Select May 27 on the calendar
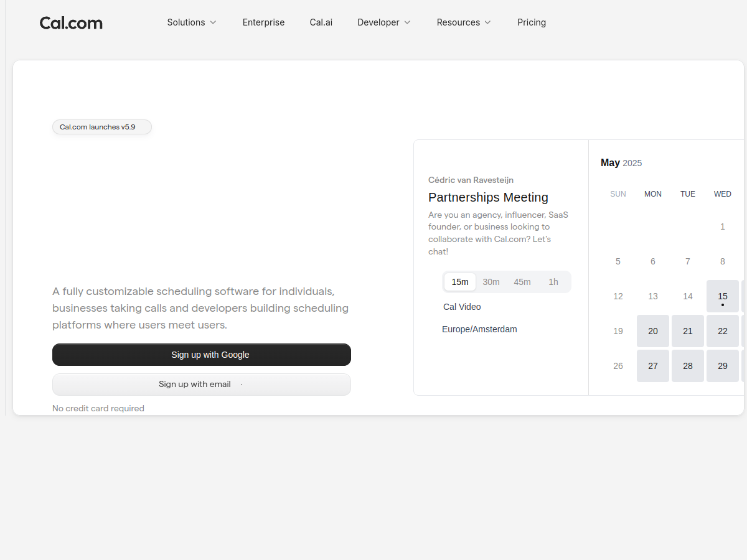The image size is (747, 560). tap(653, 366)
